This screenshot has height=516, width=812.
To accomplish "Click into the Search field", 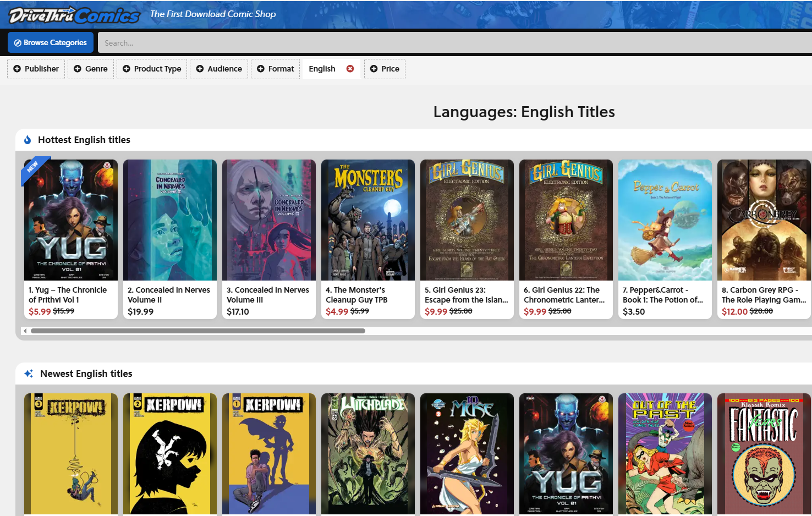I will click(x=451, y=43).
